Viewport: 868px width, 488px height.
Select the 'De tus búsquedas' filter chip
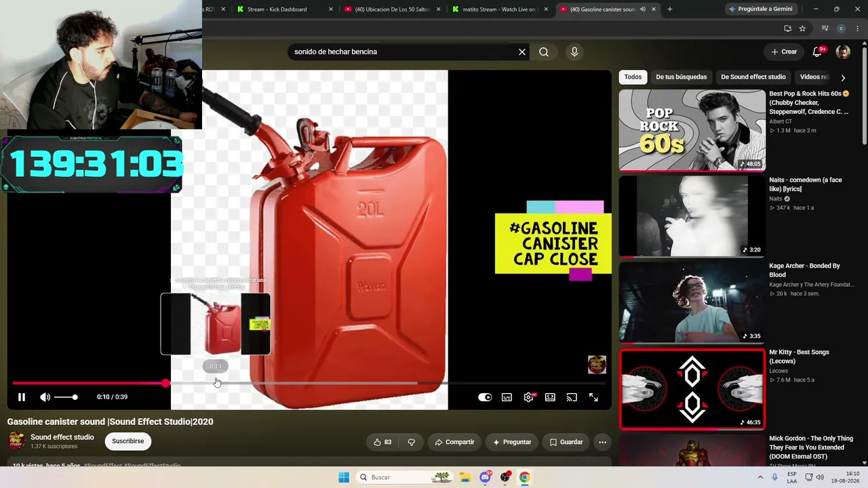(x=681, y=77)
